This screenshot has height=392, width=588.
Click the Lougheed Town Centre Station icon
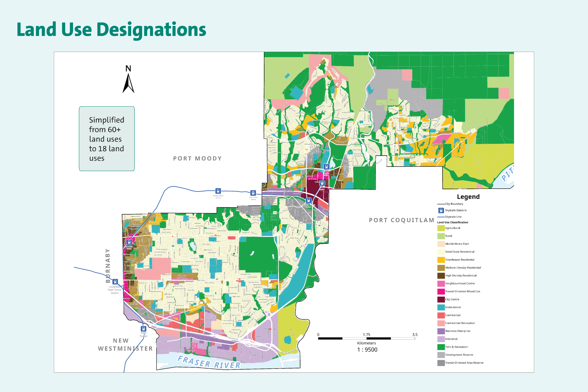pyautogui.click(x=115, y=282)
